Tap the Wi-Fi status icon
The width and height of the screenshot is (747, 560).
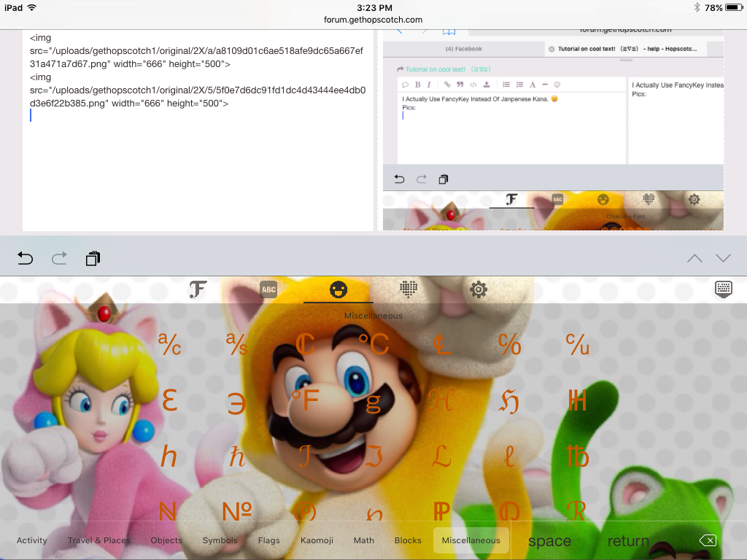32,7
